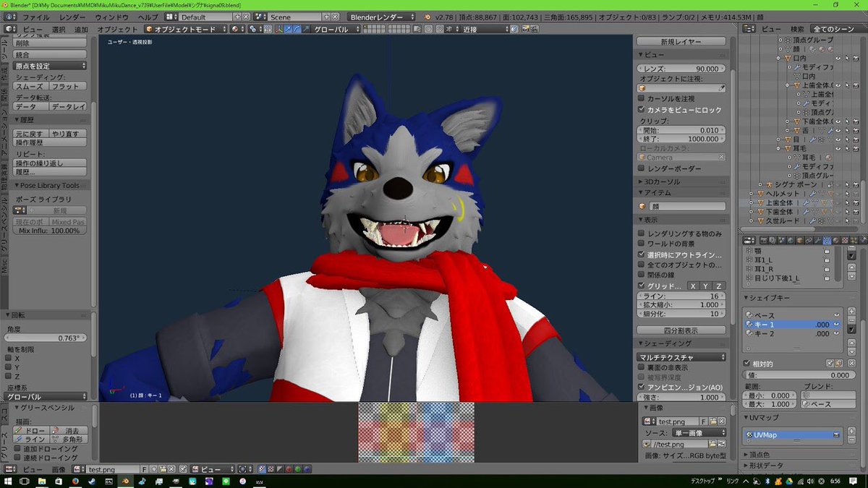Click the フラット shading button
This screenshot has width=868, height=488.
[x=68, y=86]
